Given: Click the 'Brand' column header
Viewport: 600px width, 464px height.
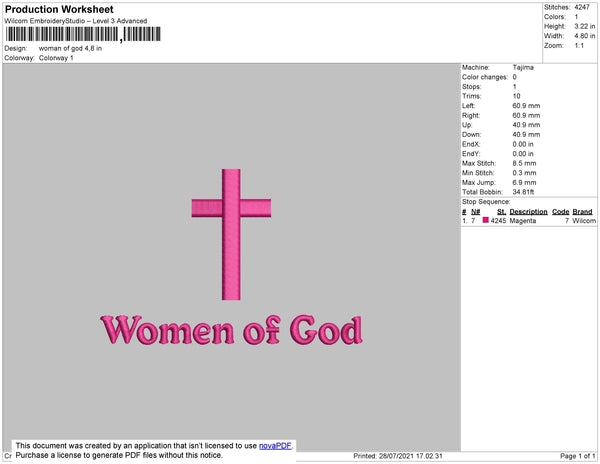Looking at the screenshot, I should pyautogui.click(x=582, y=212).
